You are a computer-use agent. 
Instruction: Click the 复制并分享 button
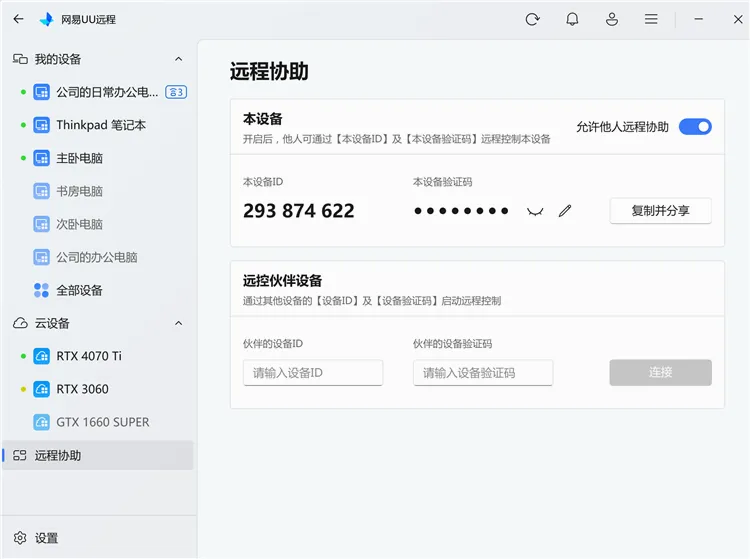tap(660, 210)
